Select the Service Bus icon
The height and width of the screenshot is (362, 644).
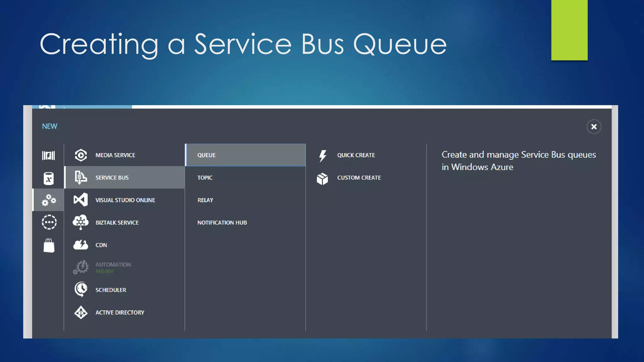tap(81, 178)
